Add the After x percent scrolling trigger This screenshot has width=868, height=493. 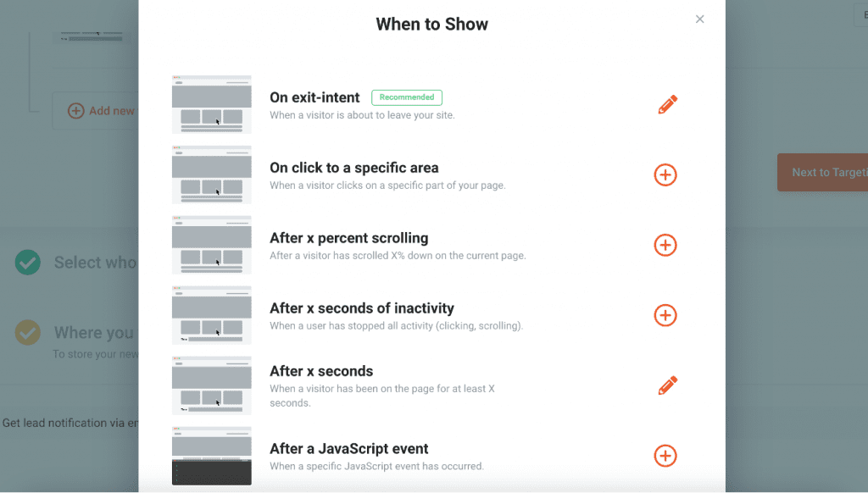pyautogui.click(x=665, y=246)
